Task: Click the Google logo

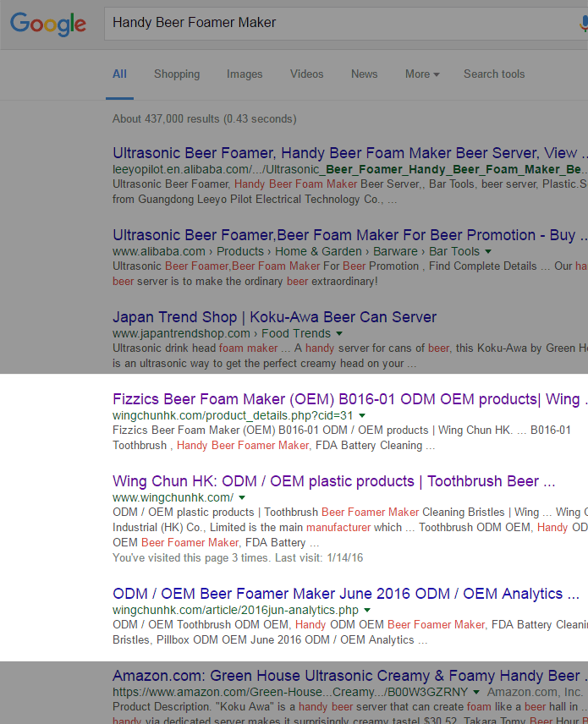Action: 48,24
